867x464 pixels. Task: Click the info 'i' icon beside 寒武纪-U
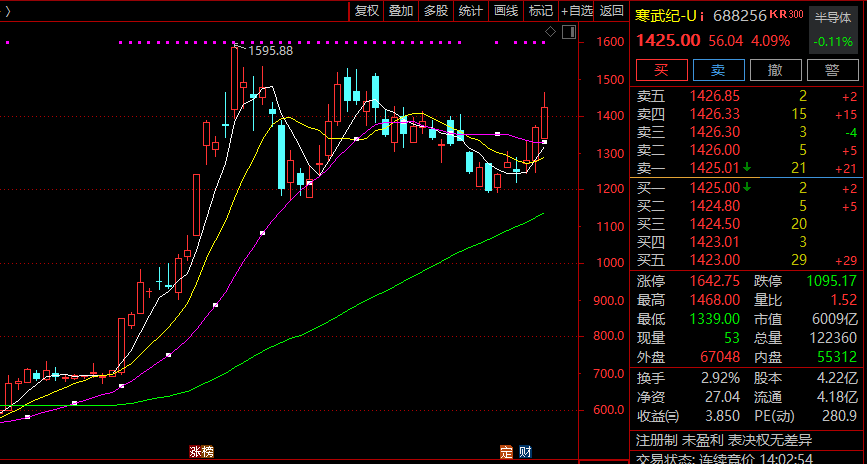[x=703, y=15]
